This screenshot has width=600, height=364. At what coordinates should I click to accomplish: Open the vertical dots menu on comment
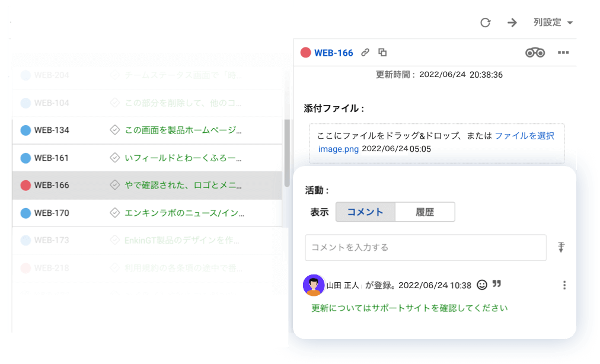(564, 285)
